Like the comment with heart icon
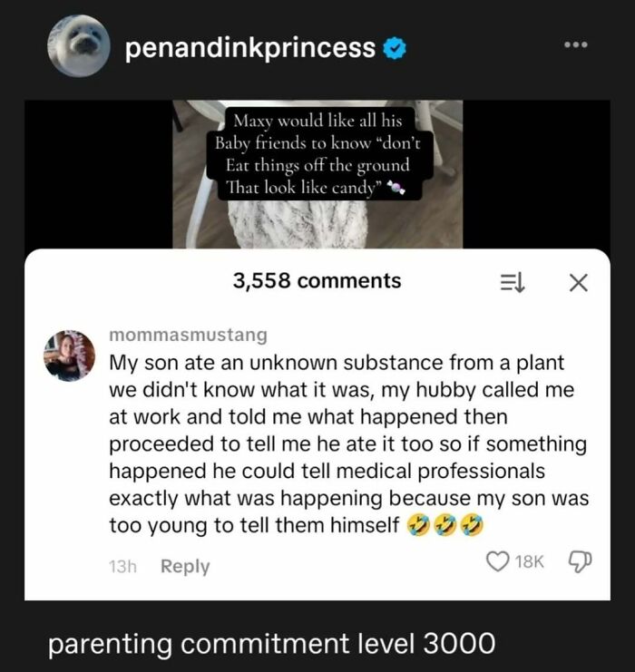635x672 pixels. point(498,563)
